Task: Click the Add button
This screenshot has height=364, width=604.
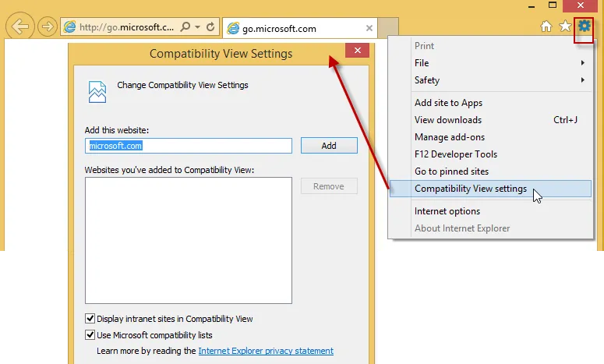Action: click(329, 146)
